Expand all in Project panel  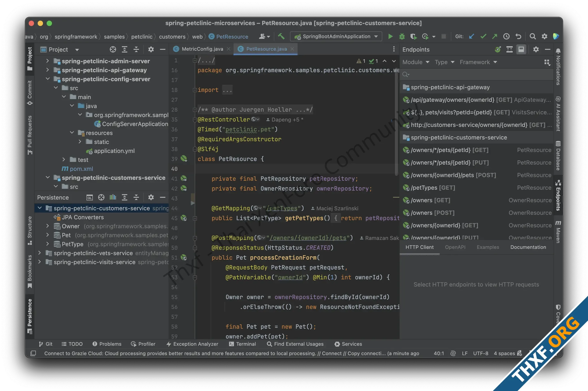(124, 49)
